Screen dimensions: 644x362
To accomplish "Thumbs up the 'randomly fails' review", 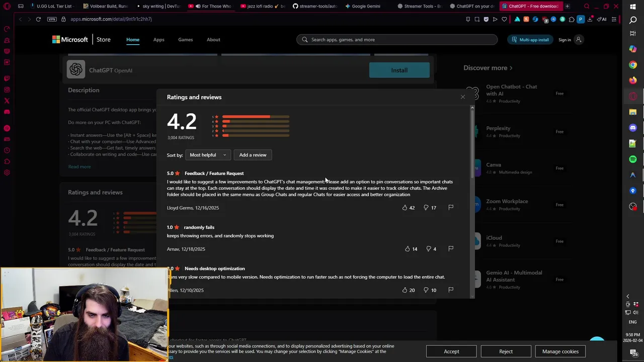I will 408,249.
